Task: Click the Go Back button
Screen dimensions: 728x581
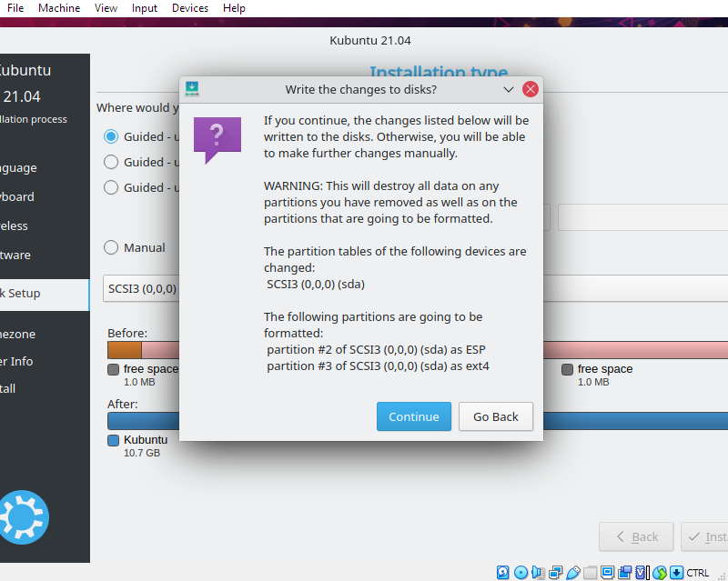Action: (496, 416)
